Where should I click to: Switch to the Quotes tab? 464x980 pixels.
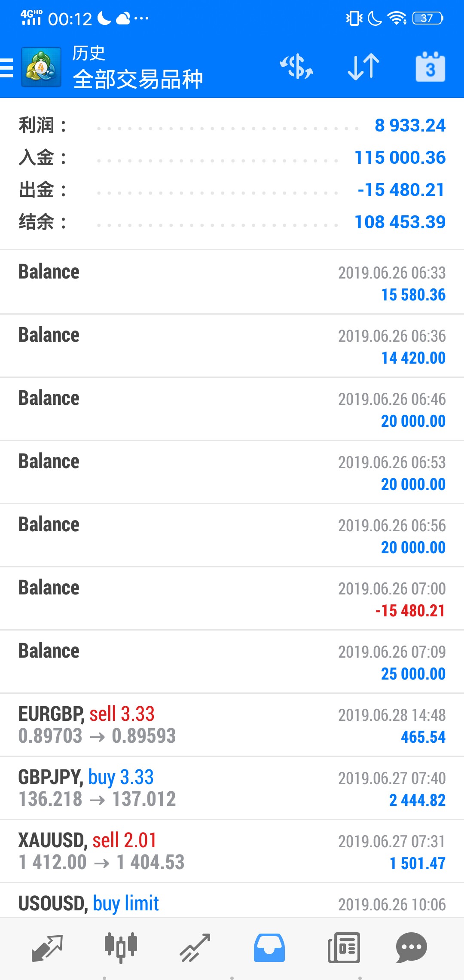(47, 948)
